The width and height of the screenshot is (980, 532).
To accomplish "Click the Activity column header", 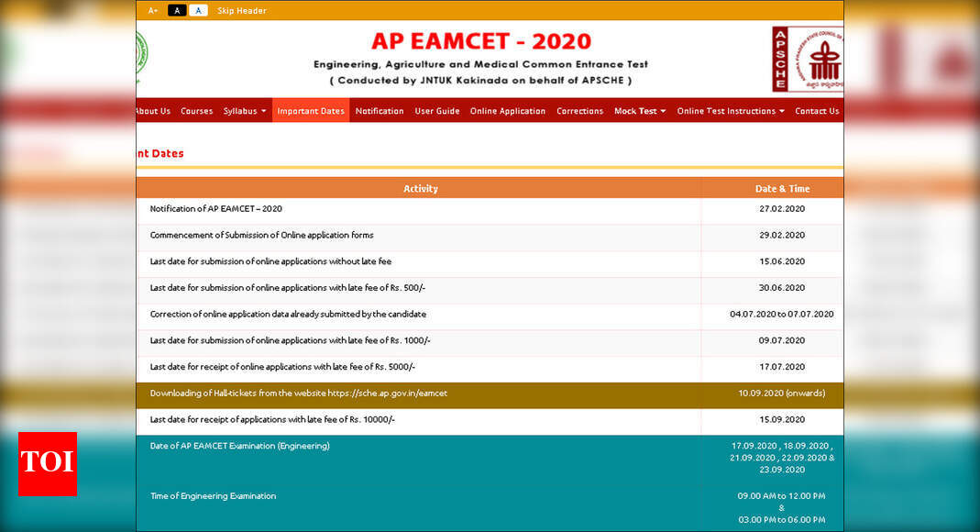I will [420, 188].
